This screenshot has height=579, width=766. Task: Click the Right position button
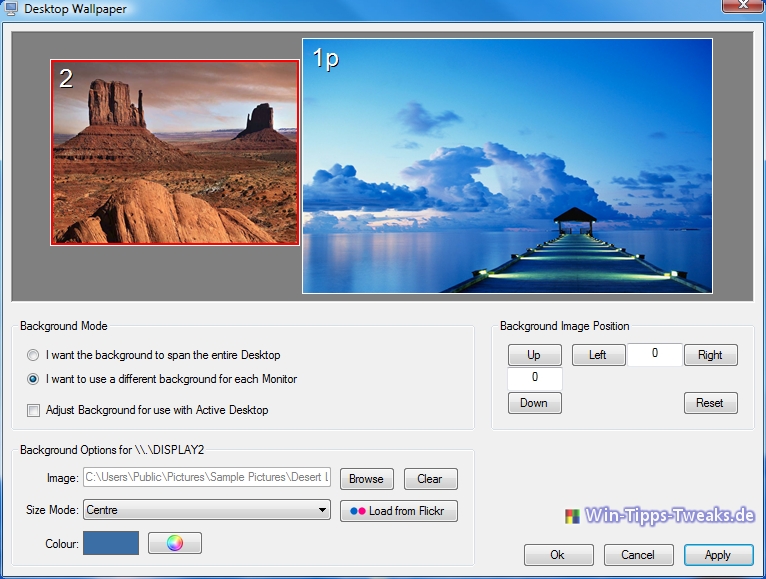coord(710,355)
